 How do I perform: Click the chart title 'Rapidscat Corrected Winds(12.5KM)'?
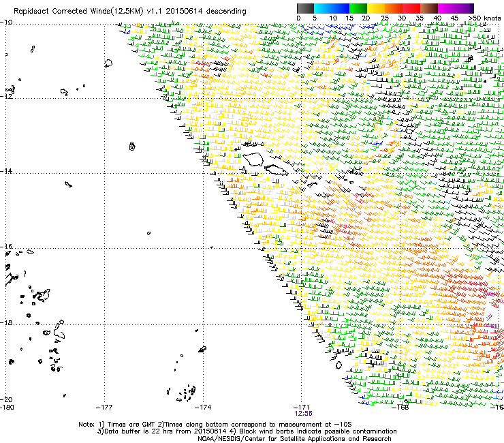[78, 12]
